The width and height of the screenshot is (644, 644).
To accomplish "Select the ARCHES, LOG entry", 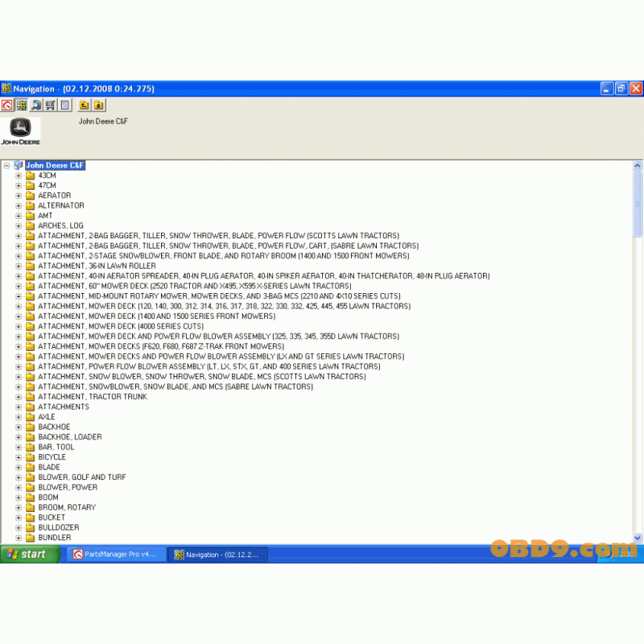I will (60, 226).
